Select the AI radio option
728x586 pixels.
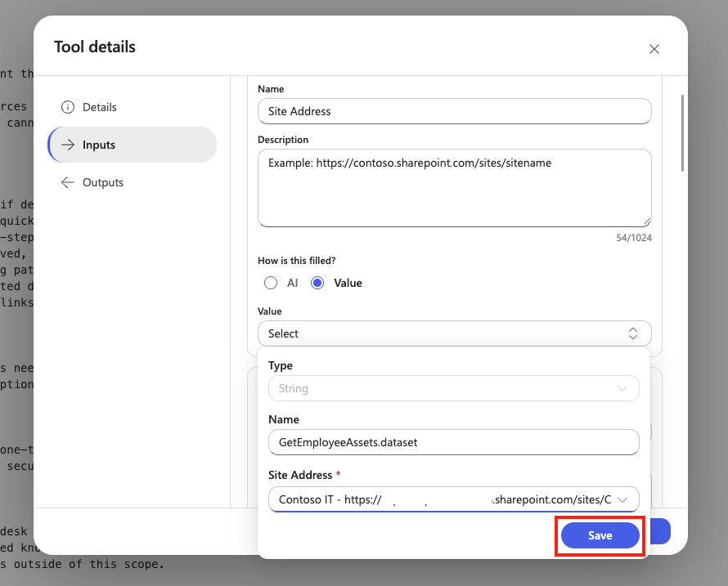271,283
